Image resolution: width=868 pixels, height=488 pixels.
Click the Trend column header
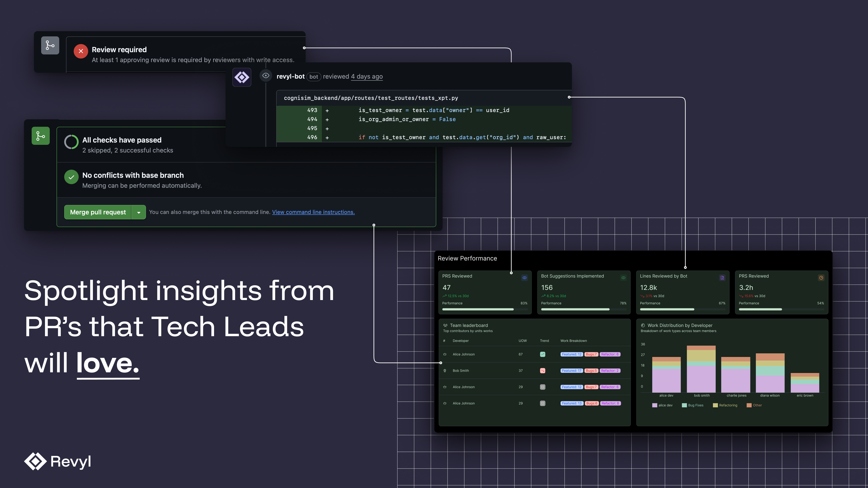pos(545,341)
